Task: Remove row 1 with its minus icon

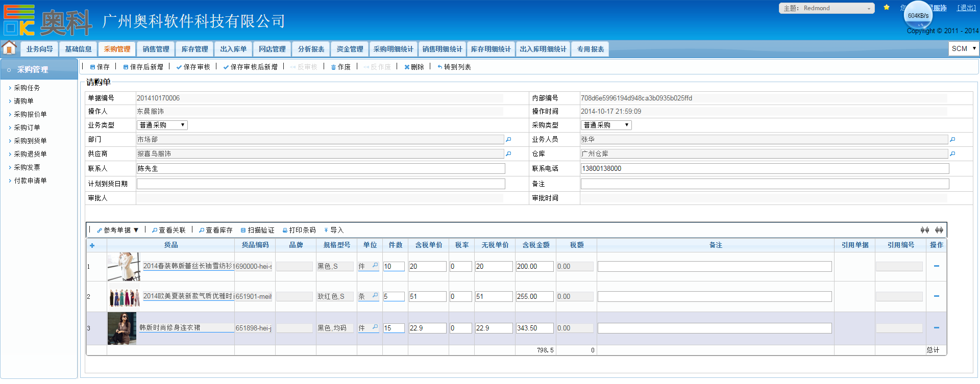Action: tap(936, 266)
